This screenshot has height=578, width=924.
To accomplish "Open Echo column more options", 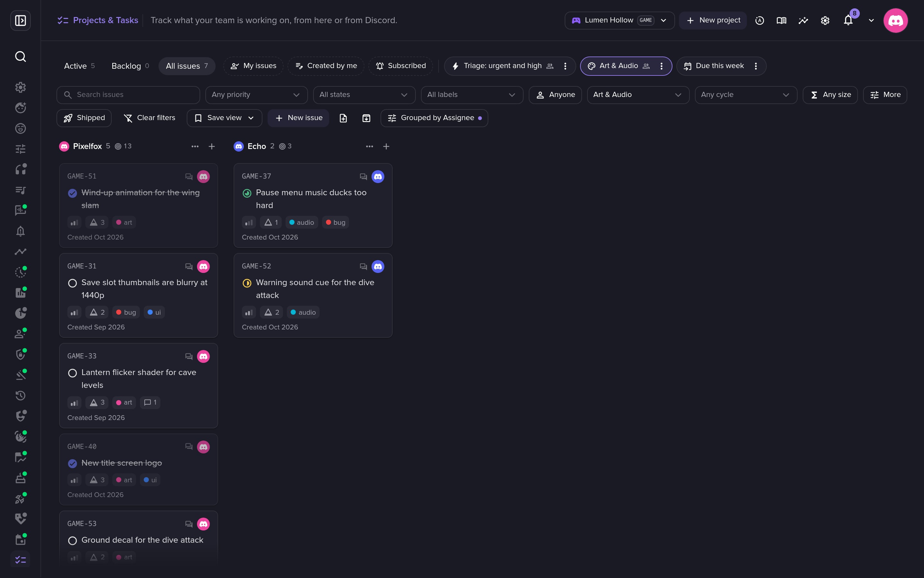I will point(370,146).
